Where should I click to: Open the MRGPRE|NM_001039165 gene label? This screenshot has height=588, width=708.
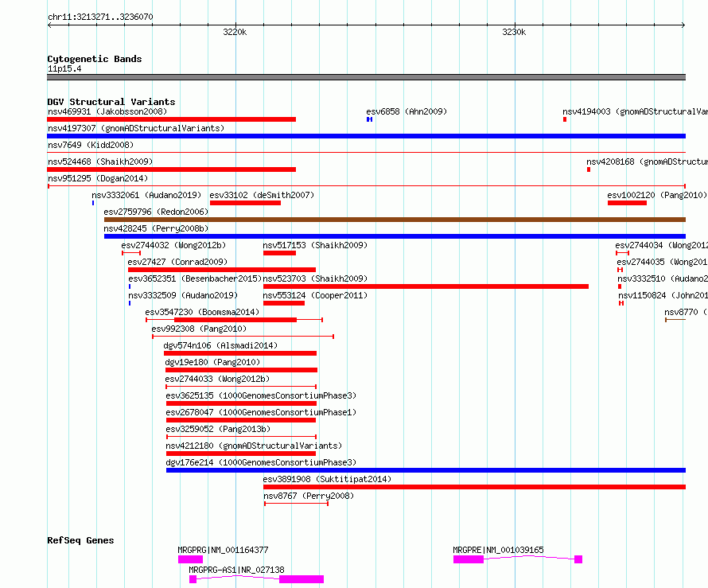coord(499,550)
